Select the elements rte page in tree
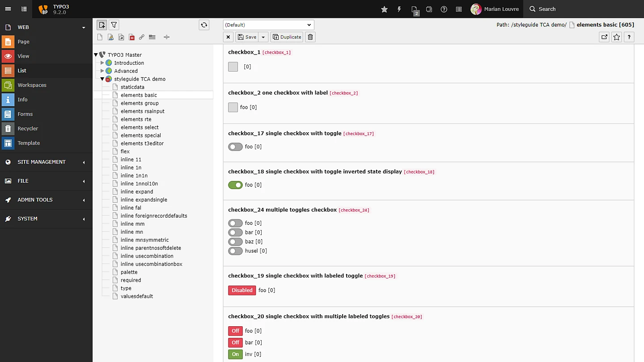Screen dimensions: 644x362 pyautogui.click(x=136, y=119)
